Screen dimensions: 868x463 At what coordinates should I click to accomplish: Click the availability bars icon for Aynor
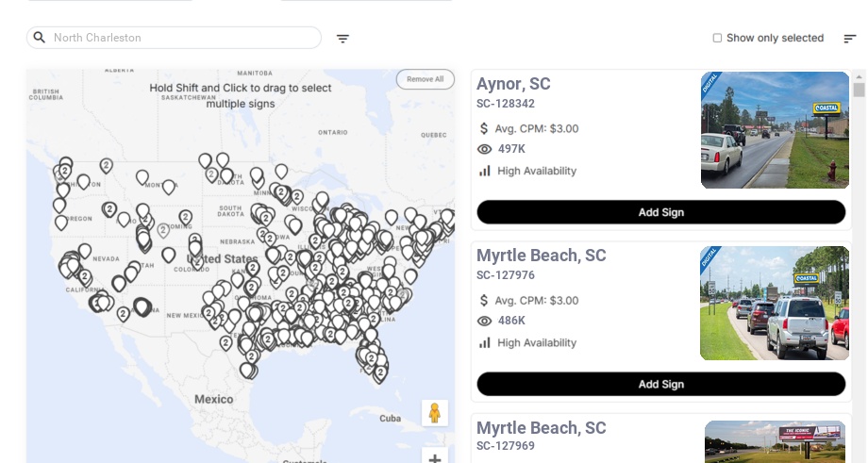[484, 171]
